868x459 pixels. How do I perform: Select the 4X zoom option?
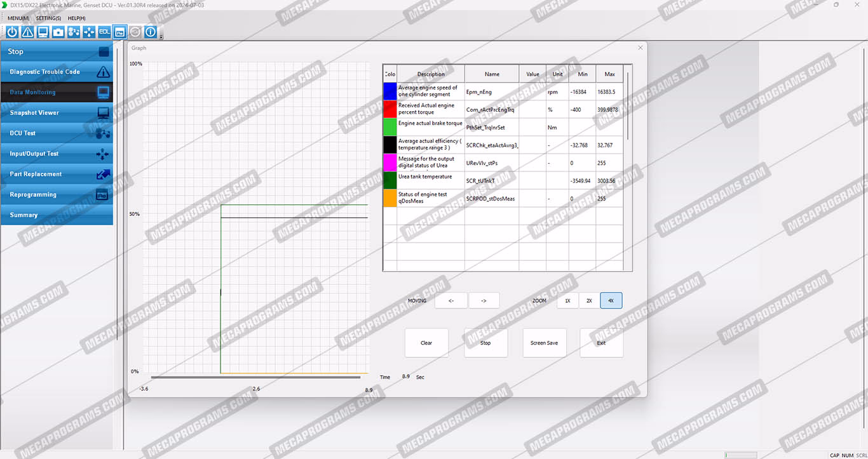(611, 301)
